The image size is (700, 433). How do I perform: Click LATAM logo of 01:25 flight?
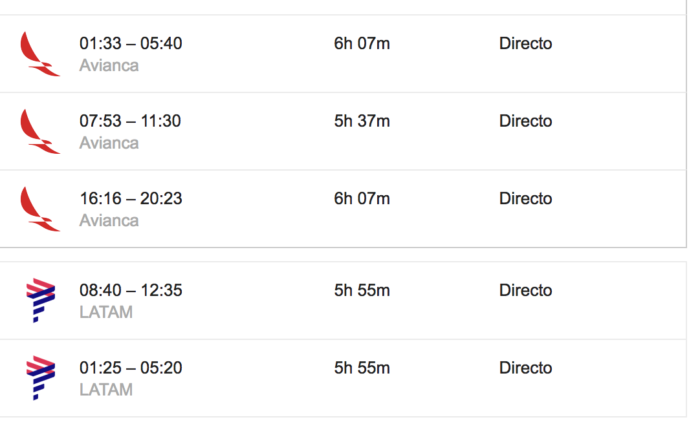(41, 378)
